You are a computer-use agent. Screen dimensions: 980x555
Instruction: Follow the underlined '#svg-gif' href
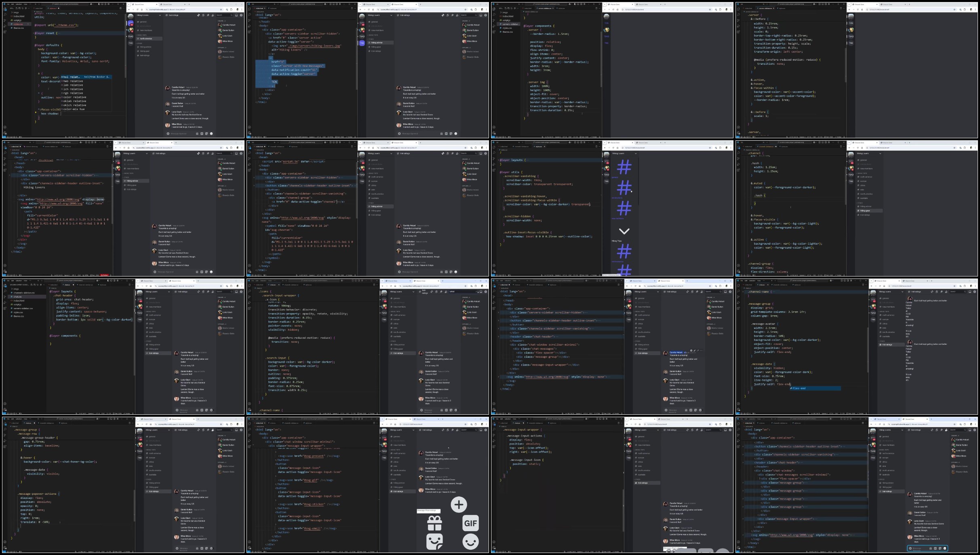pyautogui.click(x=311, y=480)
